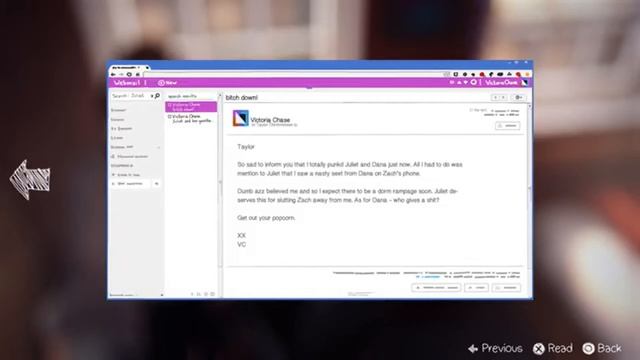Click the circular settings icon in purple bar
Screen dimensions: 640x360
pos(473,82)
